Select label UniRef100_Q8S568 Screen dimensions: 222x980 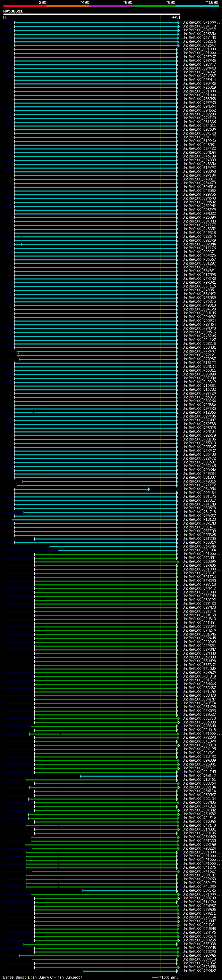(x=199, y=99)
